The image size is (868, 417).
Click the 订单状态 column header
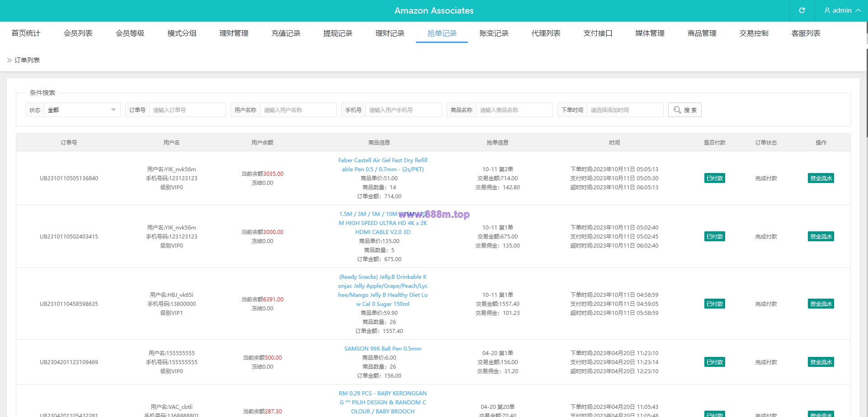[766, 142]
